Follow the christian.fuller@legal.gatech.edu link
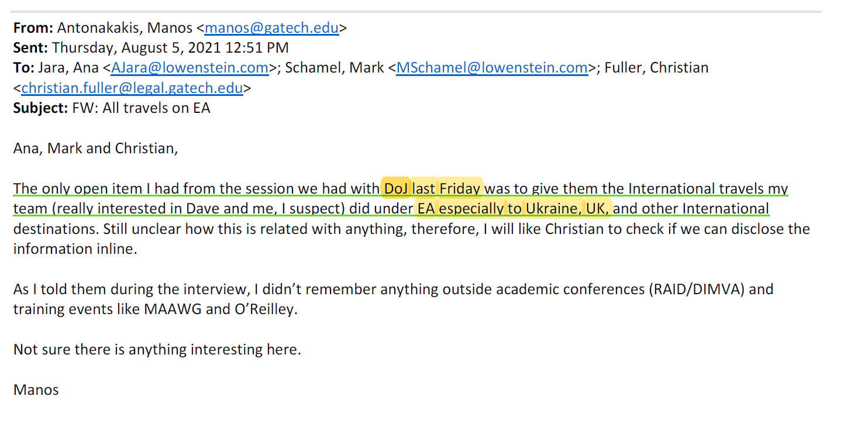The image size is (868, 434). pyautogui.click(x=132, y=88)
